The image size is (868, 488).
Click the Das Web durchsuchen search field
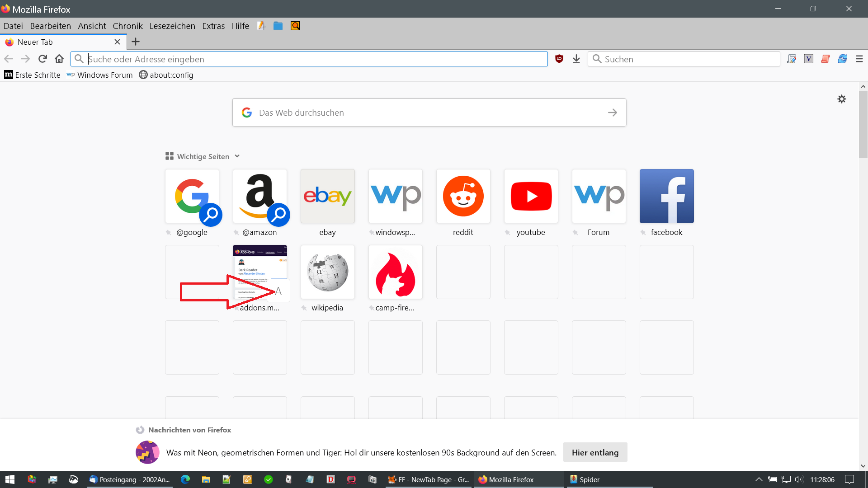tap(429, 113)
